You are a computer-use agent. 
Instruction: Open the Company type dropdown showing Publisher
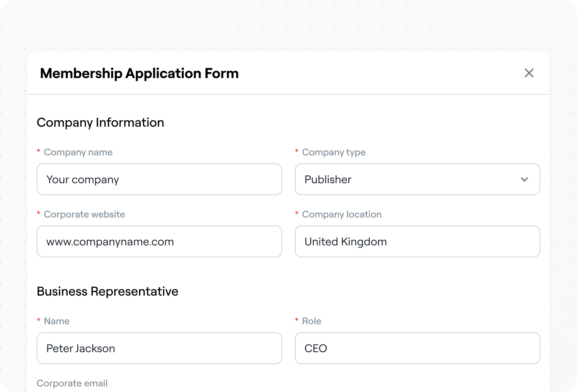417,179
